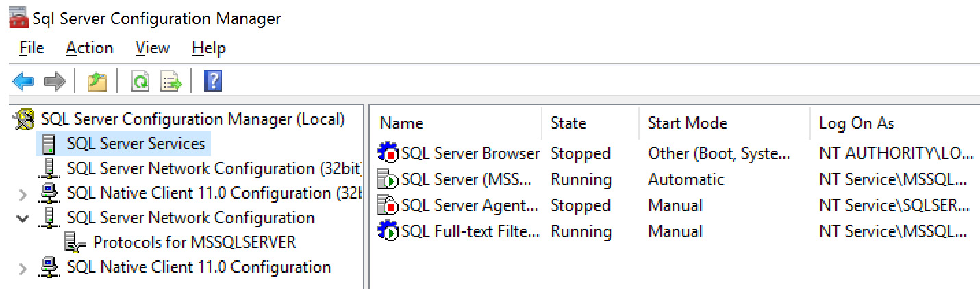This screenshot has height=289, width=980.
Task: Expand the bottom SQL Native Client 11.0 Configuration node
Action: click(23, 268)
